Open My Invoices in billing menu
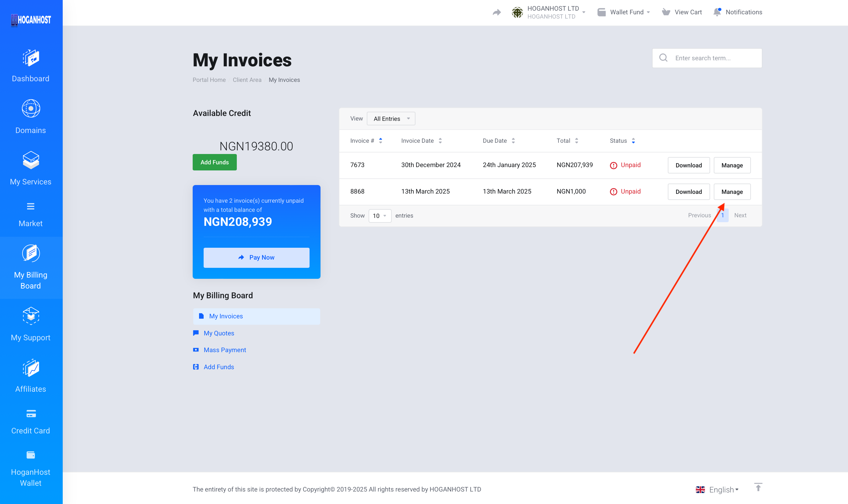This screenshot has width=848, height=504. [256, 316]
